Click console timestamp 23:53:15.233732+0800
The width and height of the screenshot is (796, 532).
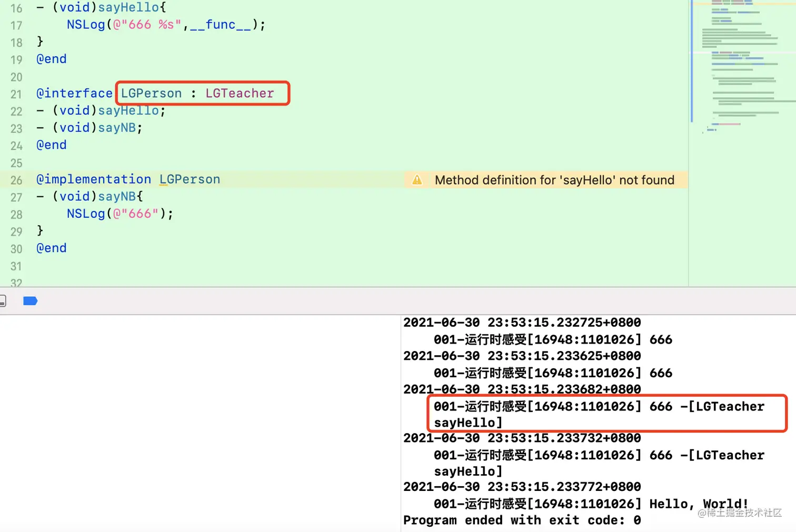[564, 438]
